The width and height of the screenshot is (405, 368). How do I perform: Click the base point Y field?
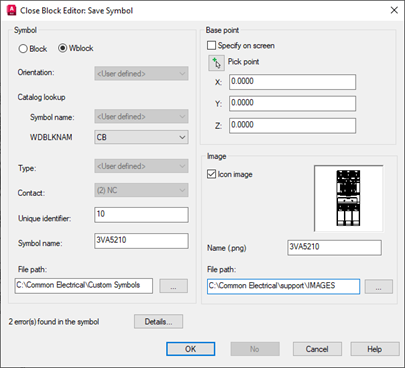pyautogui.click(x=292, y=104)
